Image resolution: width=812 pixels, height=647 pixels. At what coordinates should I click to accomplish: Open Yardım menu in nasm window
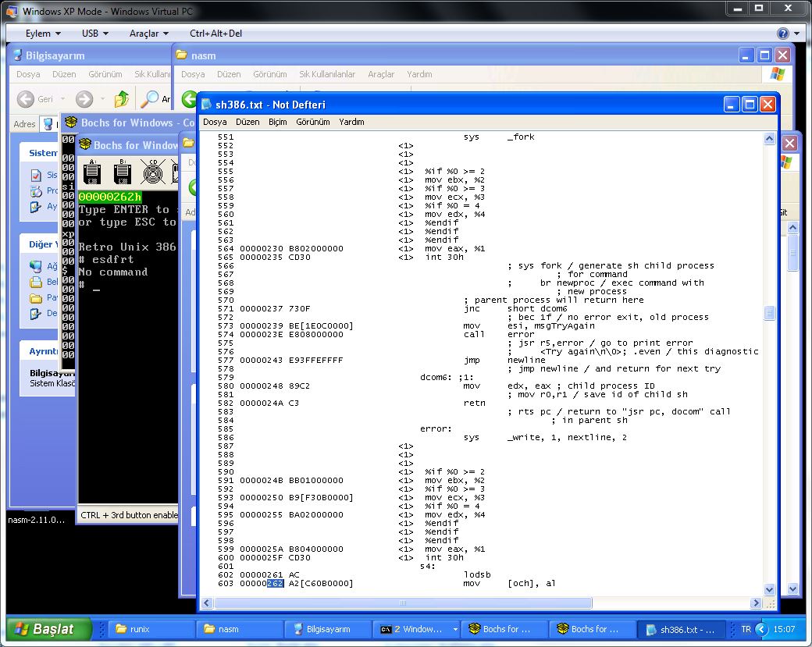click(x=419, y=75)
